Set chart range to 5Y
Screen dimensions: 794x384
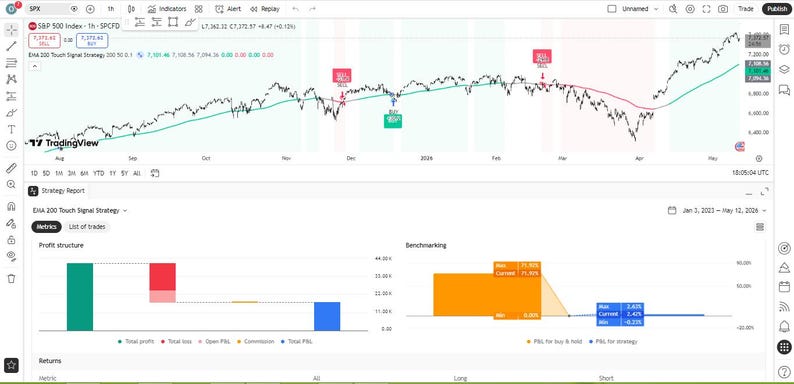[x=124, y=173]
